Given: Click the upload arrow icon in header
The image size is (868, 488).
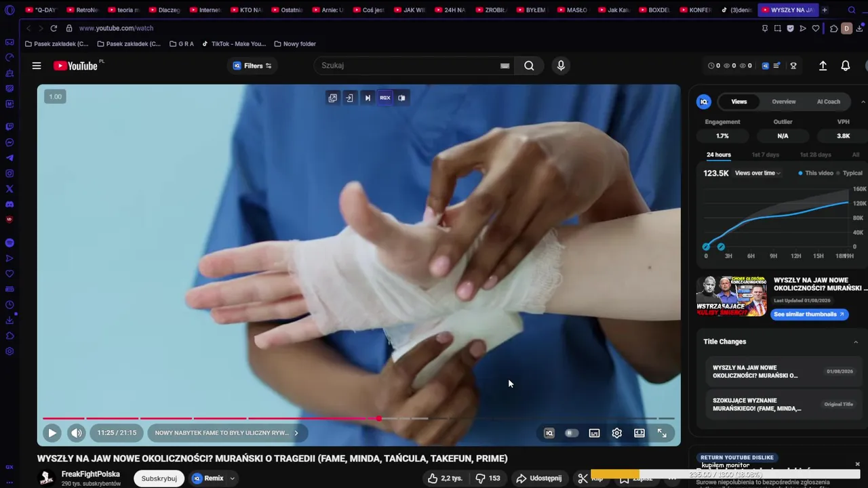Looking at the screenshot, I should [x=823, y=66].
